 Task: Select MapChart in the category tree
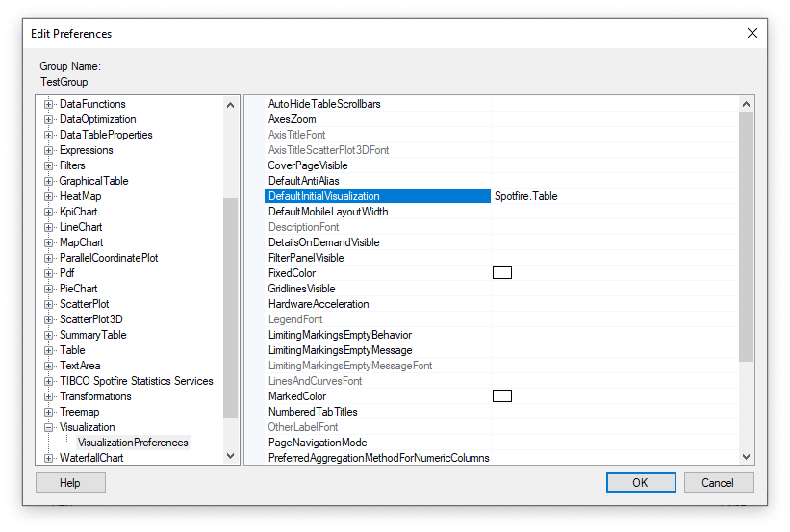click(81, 242)
